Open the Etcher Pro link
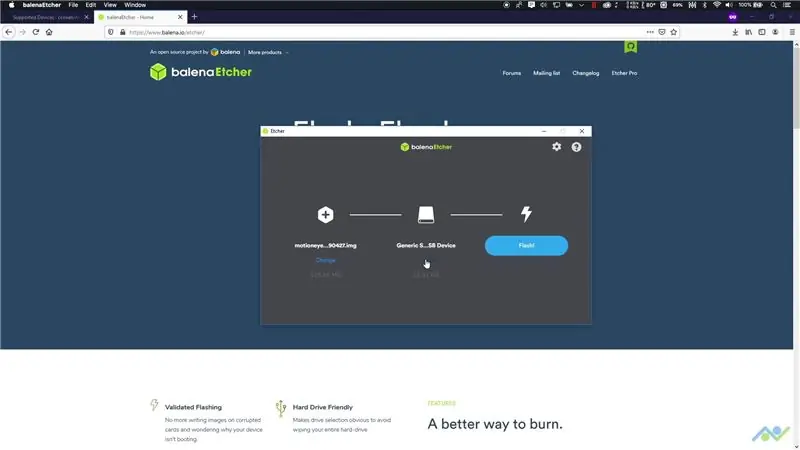 click(x=624, y=73)
